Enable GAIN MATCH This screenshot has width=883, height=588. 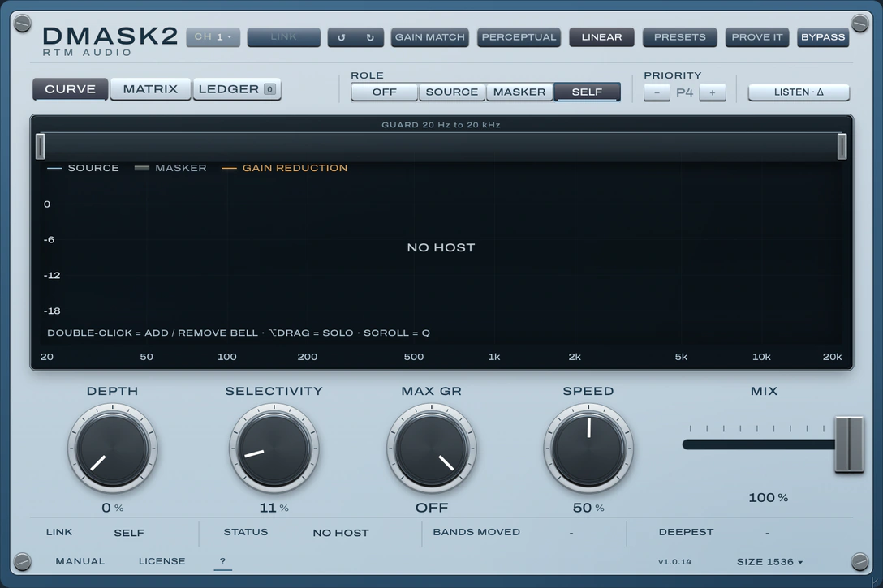pos(429,37)
